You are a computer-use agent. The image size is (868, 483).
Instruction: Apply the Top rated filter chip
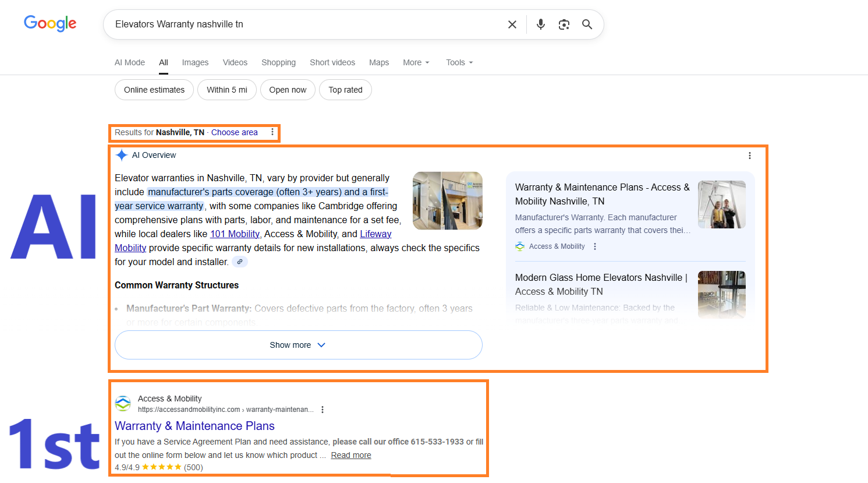(x=345, y=90)
